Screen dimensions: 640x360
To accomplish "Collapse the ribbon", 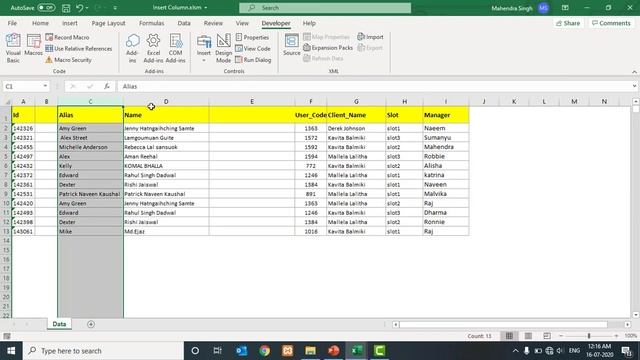I will (x=634, y=72).
